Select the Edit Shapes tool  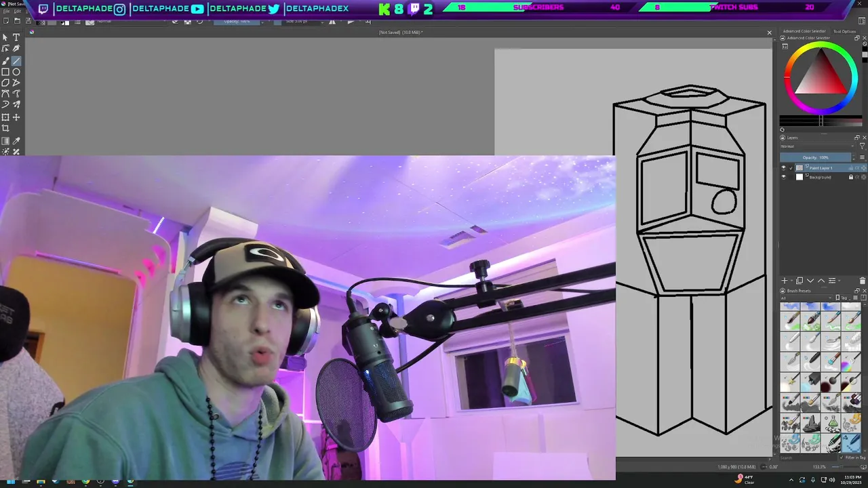point(5,48)
